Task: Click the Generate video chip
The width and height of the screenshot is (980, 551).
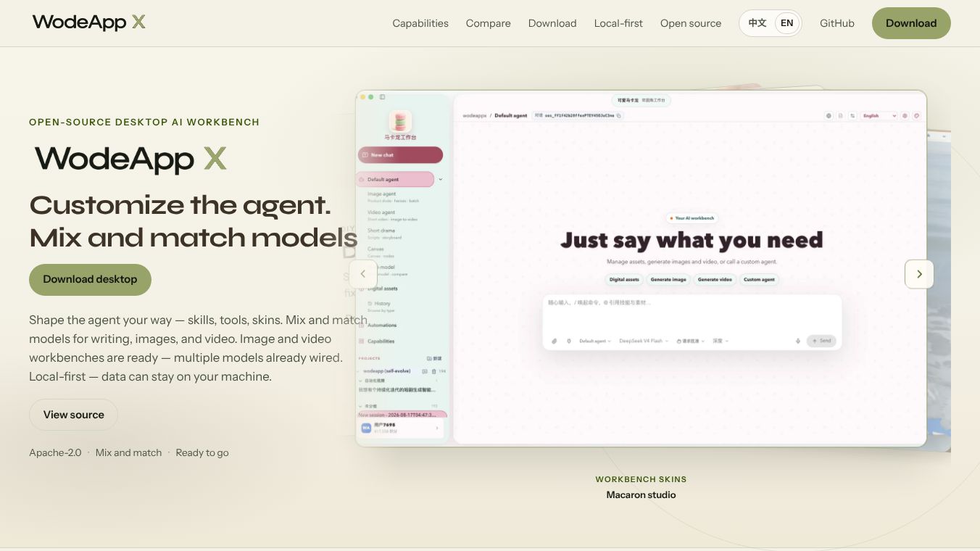Action: click(715, 279)
